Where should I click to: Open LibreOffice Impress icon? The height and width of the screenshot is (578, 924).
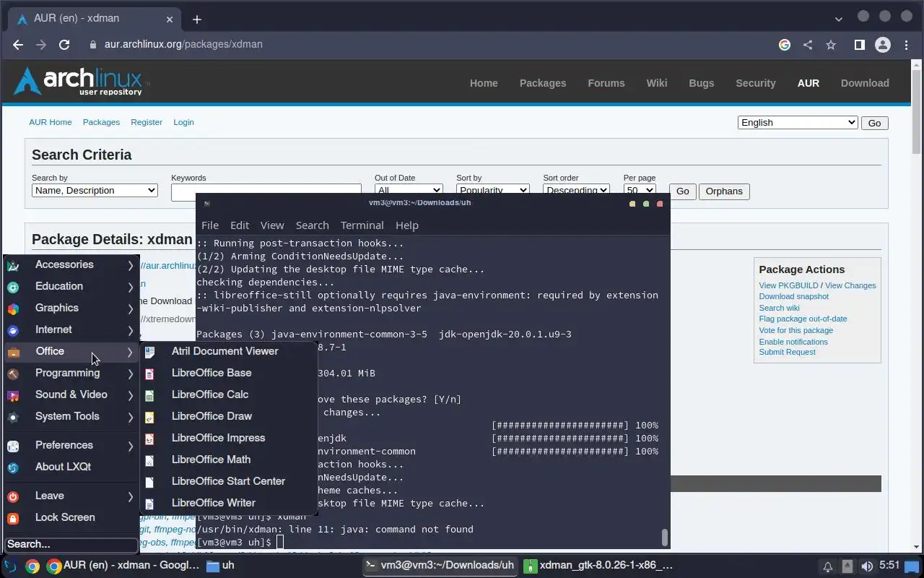(x=149, y=439)
